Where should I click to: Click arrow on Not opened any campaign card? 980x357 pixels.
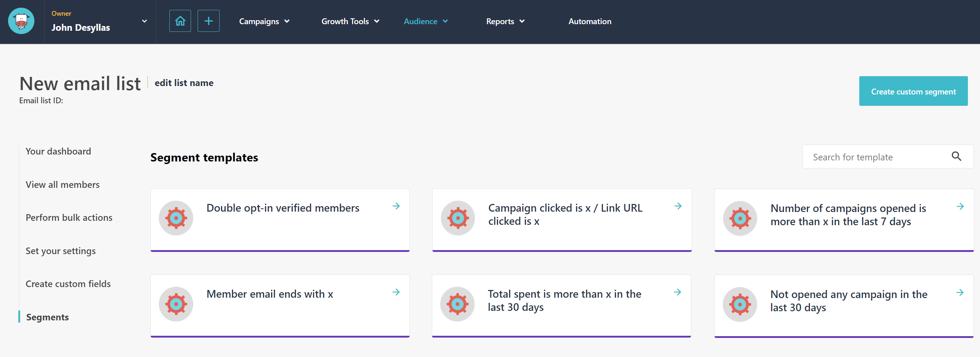tap(960, 292)
